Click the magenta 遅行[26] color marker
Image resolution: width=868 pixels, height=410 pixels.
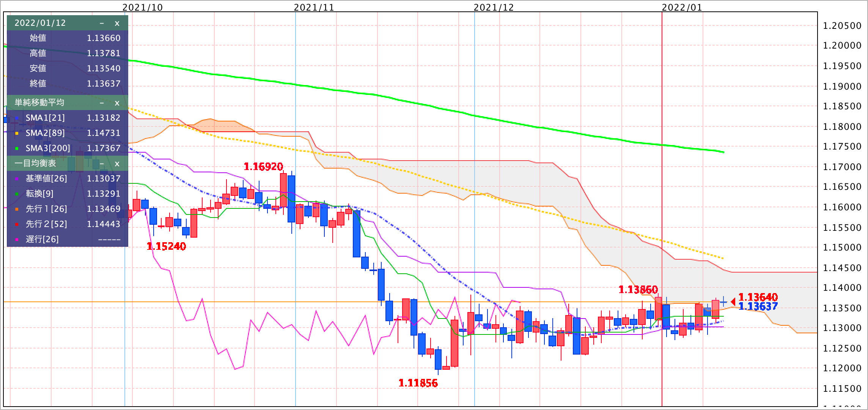pos(17,240)
